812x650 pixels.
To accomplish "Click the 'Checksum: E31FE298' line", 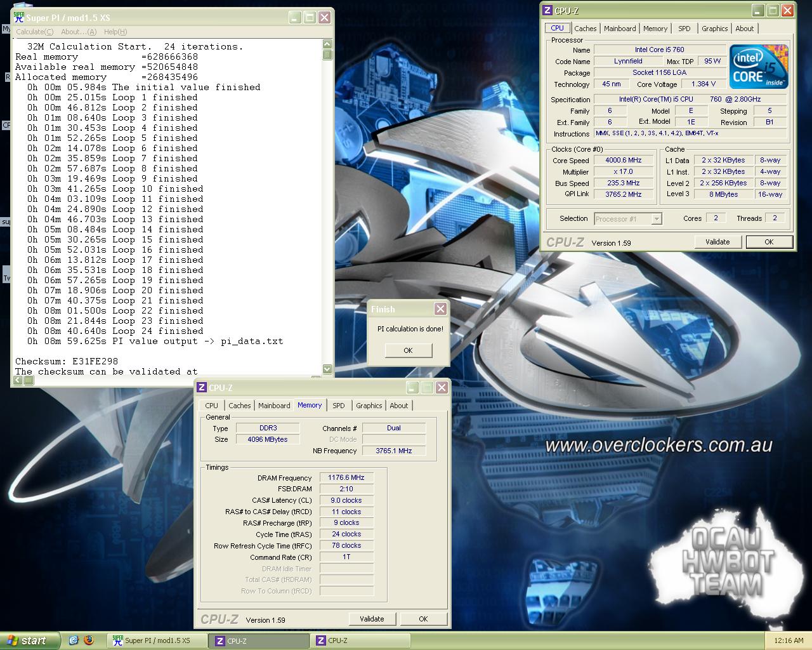I will click(67, 361).
